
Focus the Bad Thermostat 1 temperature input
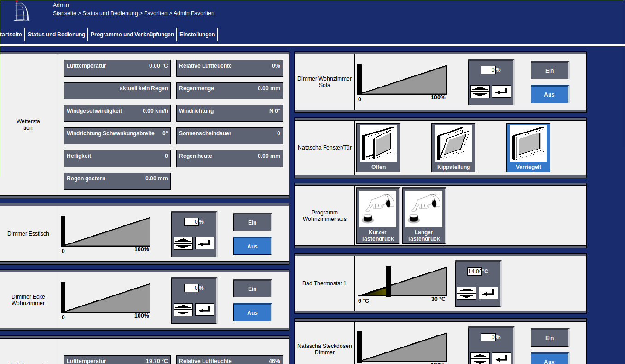(x=475, y=272)
